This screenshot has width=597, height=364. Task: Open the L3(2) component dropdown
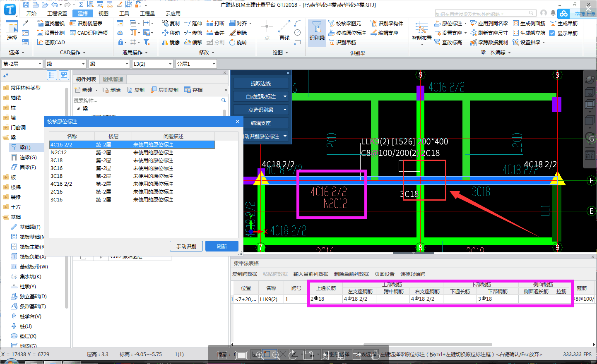click(x=152, y=64)
